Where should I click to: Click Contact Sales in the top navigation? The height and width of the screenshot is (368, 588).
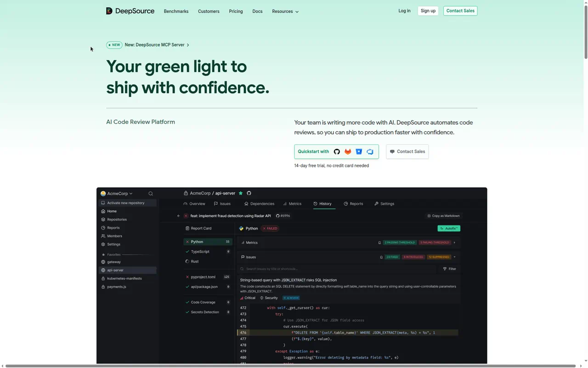tap(460, 11)
